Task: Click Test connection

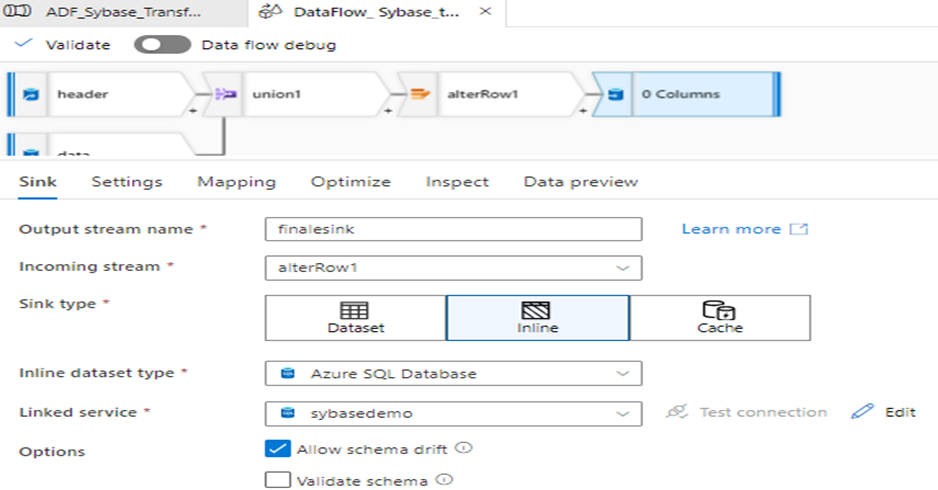Action: (747, 412)
